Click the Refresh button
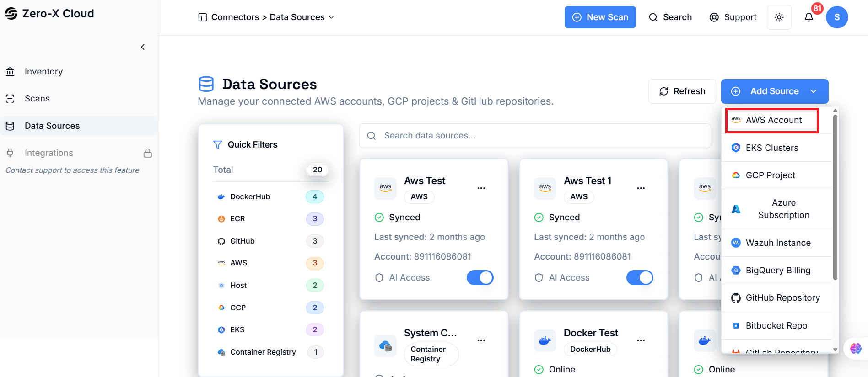The image size is (868, 377). click(x=682, y=91)
